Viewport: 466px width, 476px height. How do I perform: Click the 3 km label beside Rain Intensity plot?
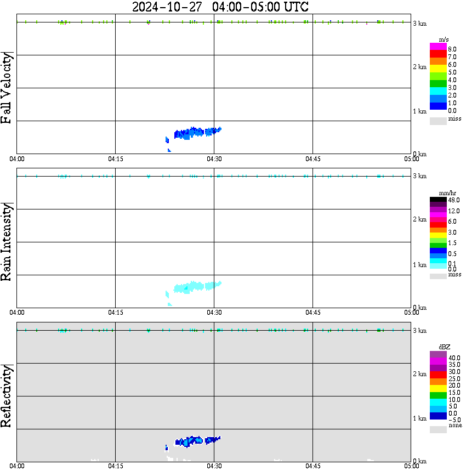[x=419, y=176]
